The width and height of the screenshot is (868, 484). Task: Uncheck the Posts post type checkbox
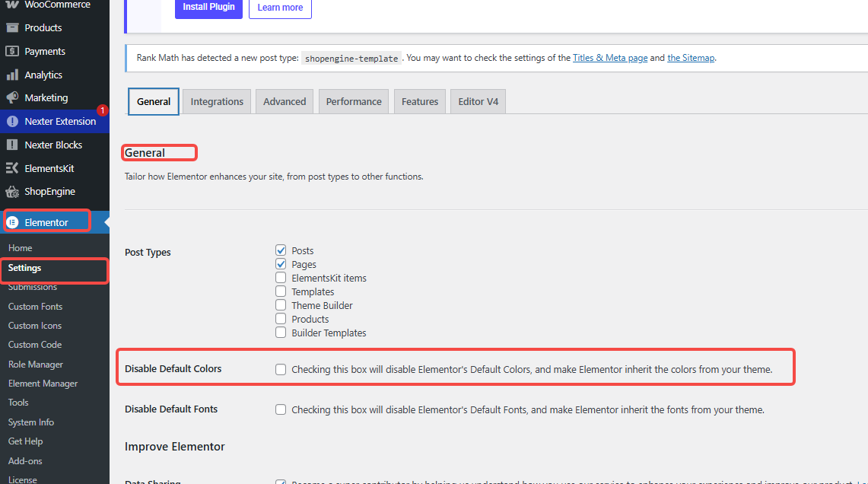pos(281,250)
